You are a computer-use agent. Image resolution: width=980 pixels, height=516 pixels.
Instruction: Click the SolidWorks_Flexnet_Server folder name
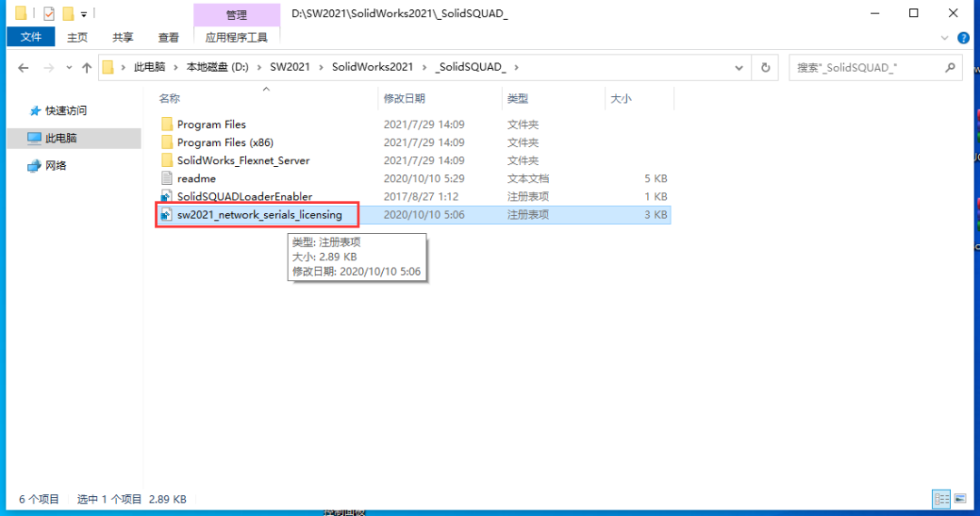tap(243, 160)
